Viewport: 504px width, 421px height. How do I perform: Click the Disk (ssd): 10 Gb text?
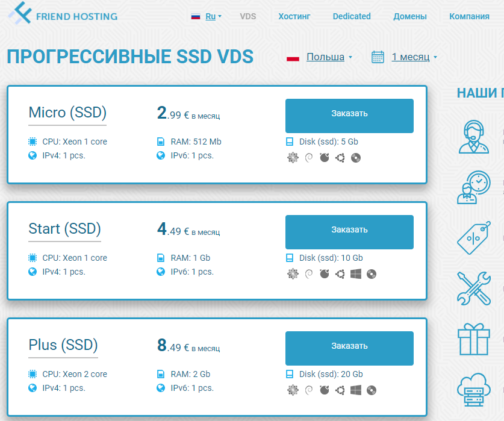click(331, 258)
